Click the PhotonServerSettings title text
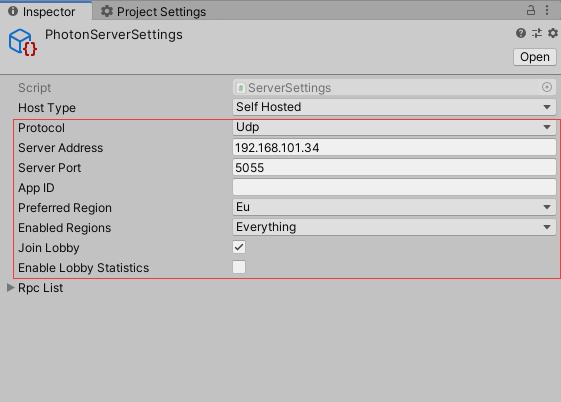The width and height of the screenshot is (561, 402). point(113,35)
